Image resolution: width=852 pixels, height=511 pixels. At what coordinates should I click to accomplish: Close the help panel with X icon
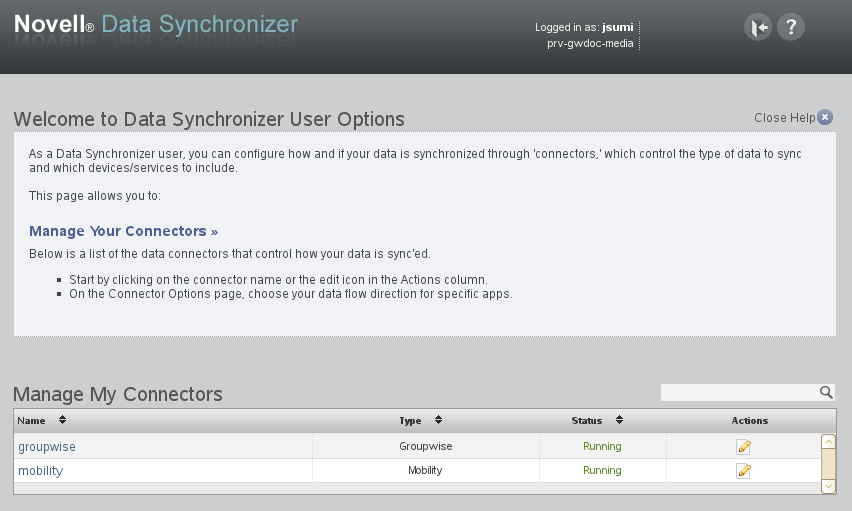coord(825,117)
